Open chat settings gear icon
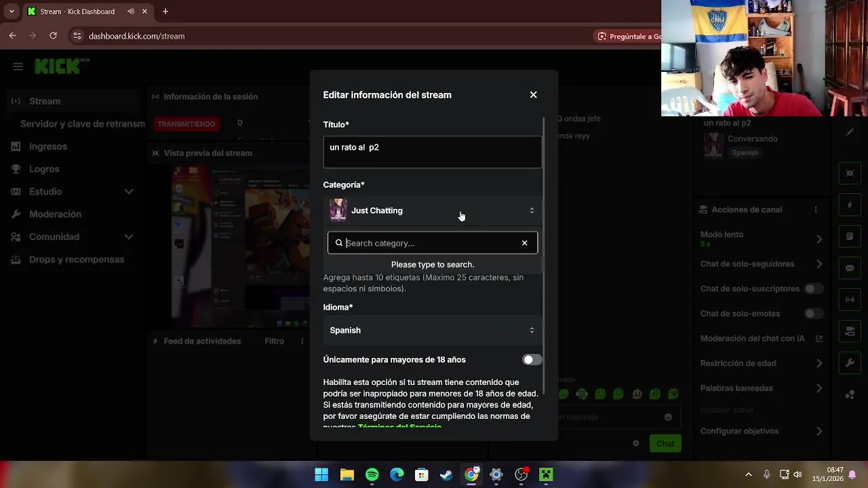 coord(635,443)
